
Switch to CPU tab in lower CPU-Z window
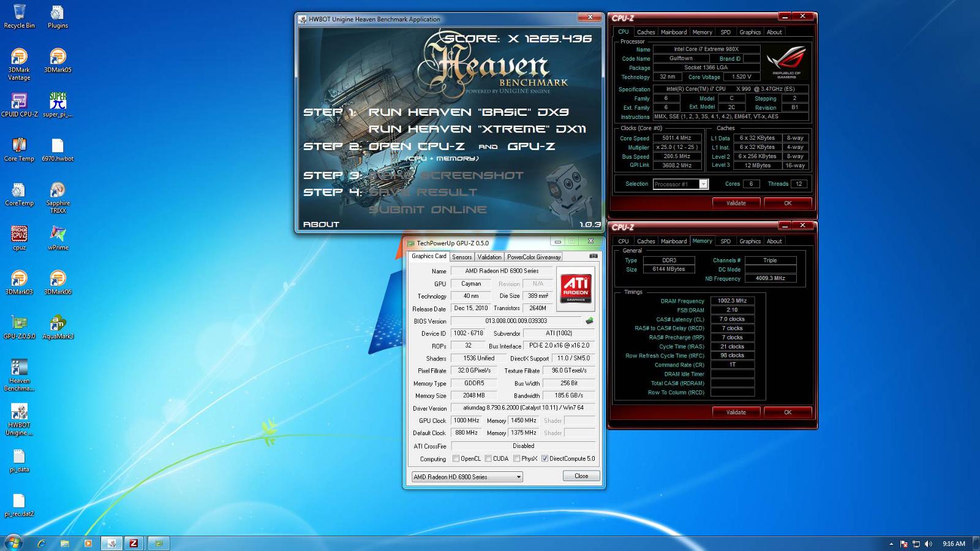click(624, 241)
